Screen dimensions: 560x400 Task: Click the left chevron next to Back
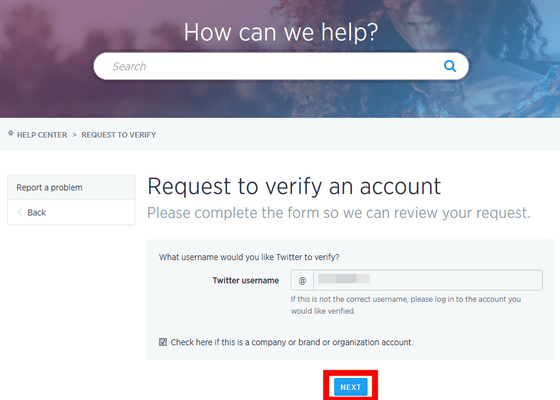coord(20,212)
